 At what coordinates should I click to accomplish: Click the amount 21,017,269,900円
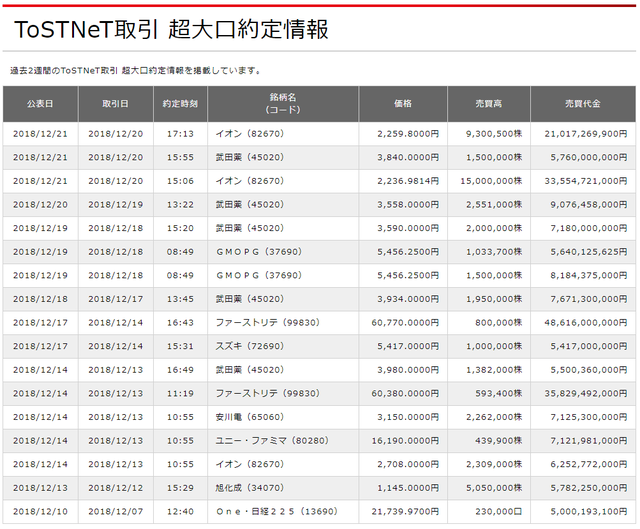click(586, 134)
